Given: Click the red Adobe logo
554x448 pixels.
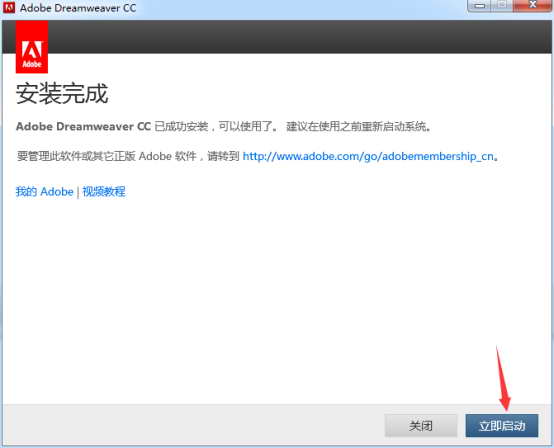Looking at the screenshot, I should [32, 47].
